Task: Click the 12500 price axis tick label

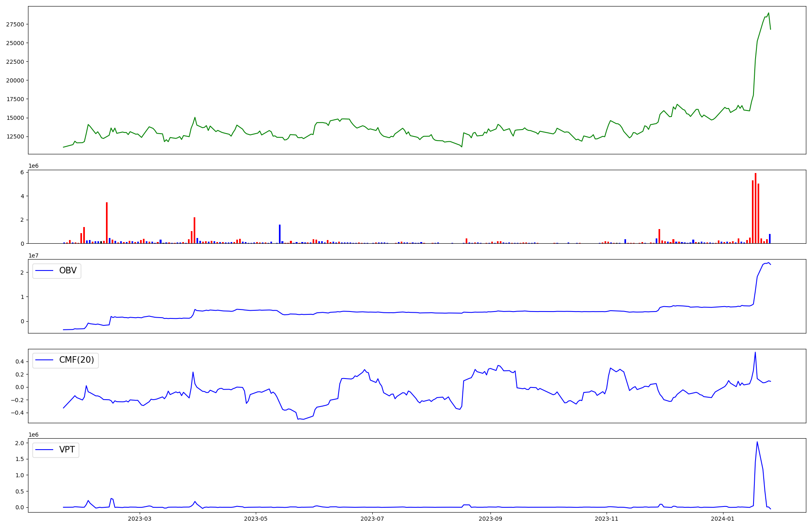Action: pos(15,136)
